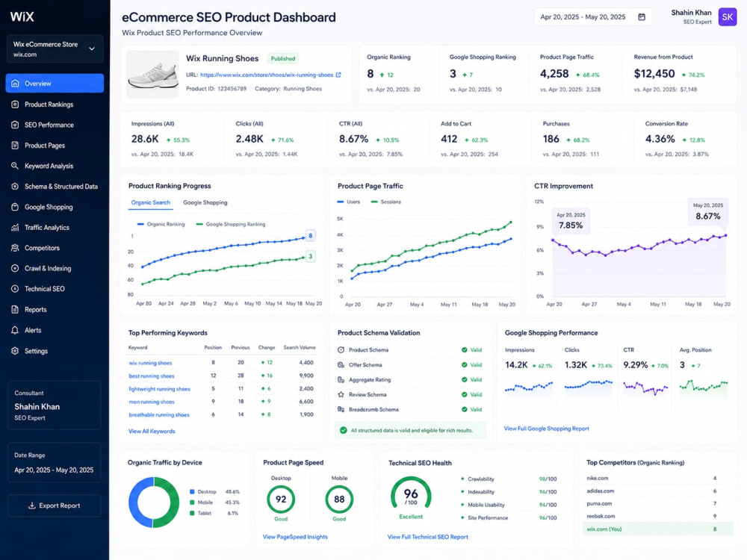747x560 pixels.
Task: Open the 'best running shoes' keyword link
Action: tap(152, 376)
